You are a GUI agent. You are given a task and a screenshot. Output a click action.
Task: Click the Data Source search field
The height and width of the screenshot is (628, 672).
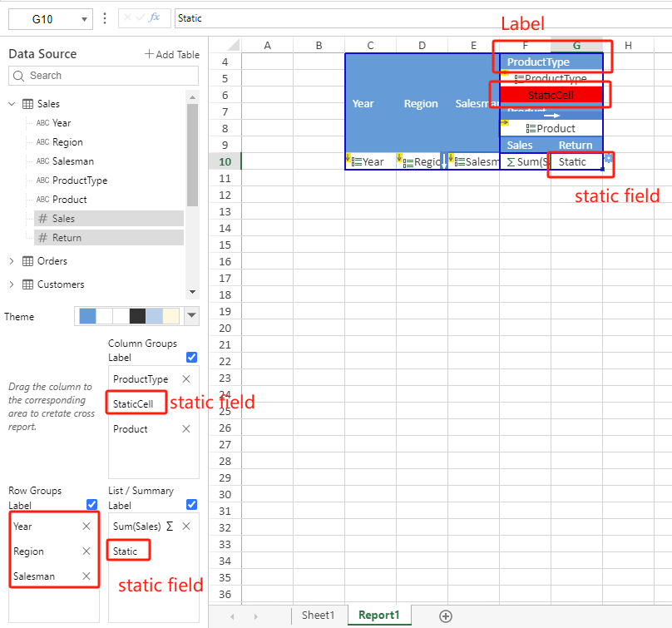coord(103,76)
